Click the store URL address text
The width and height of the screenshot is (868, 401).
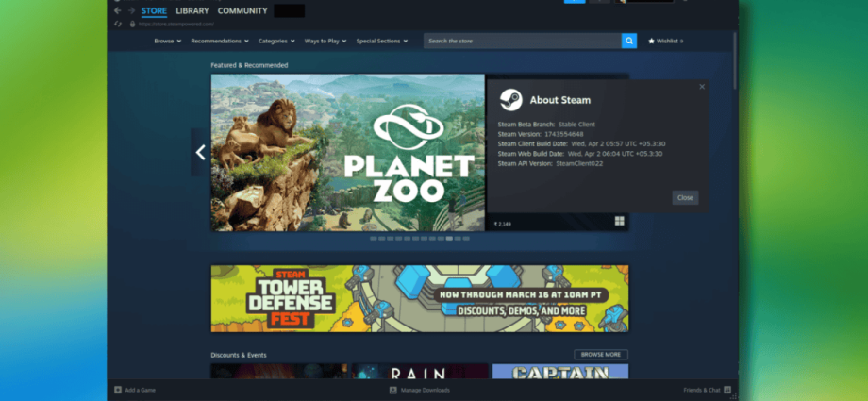point(176,24)
